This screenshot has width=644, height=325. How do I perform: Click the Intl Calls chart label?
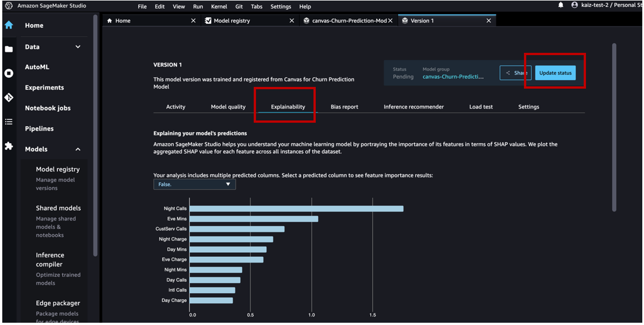tap(176, 290)
